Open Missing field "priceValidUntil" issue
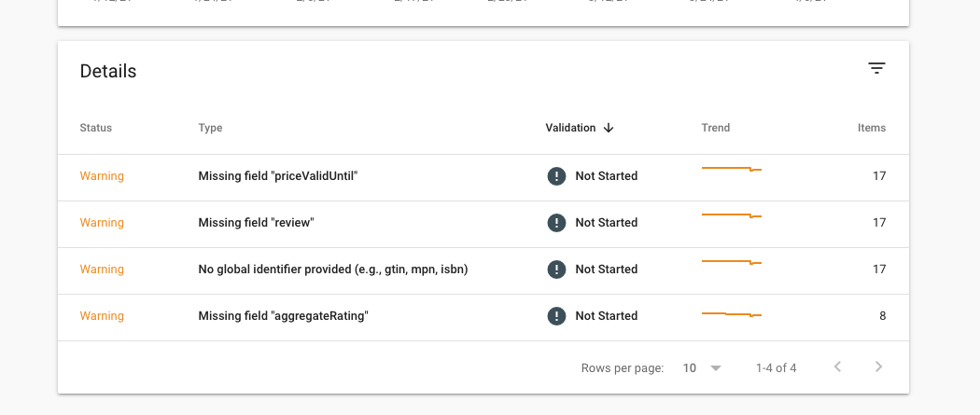980x415 pixels. 278,176
